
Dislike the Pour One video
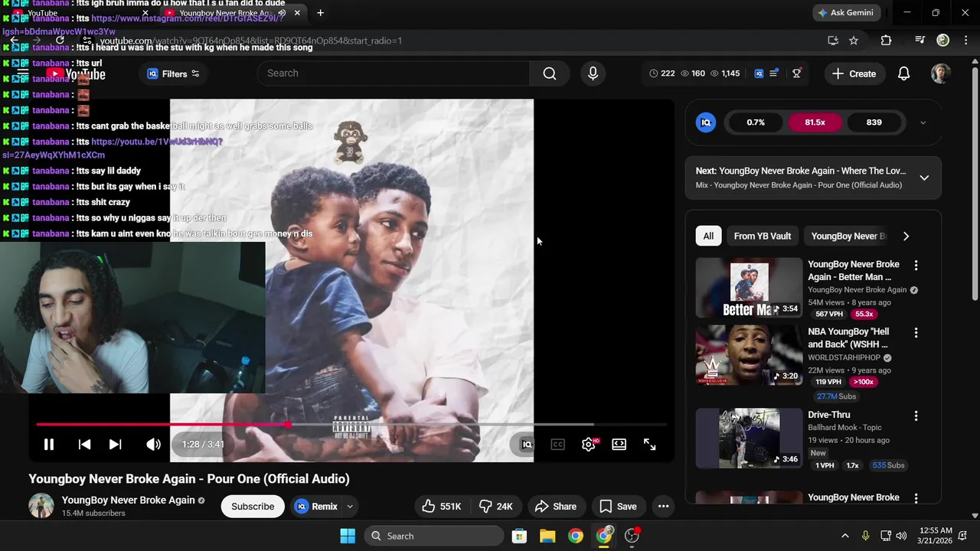[x=495, y=506]
